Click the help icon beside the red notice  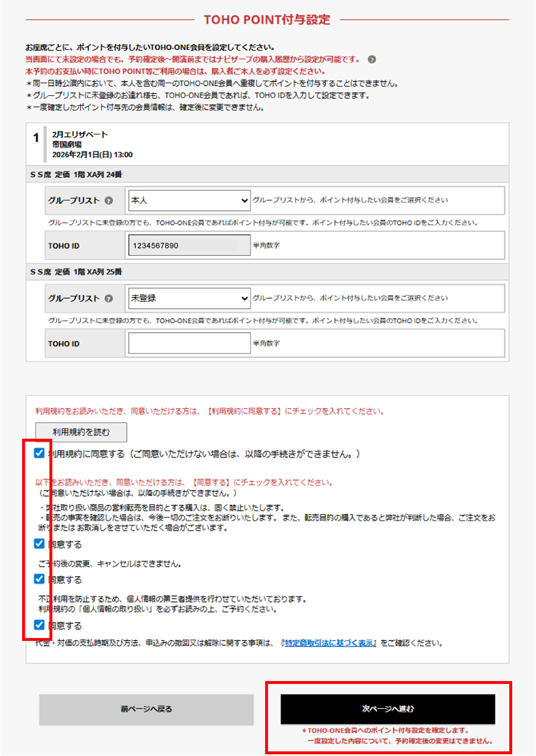[372, 60]
